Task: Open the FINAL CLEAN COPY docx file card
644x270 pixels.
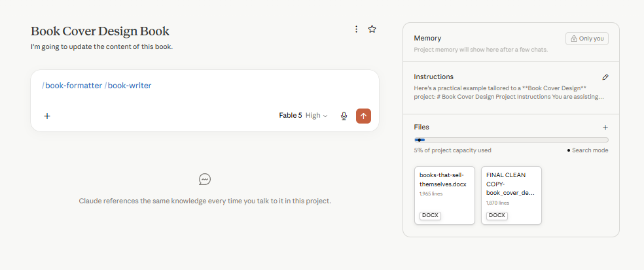Action: tap(511, 195)
